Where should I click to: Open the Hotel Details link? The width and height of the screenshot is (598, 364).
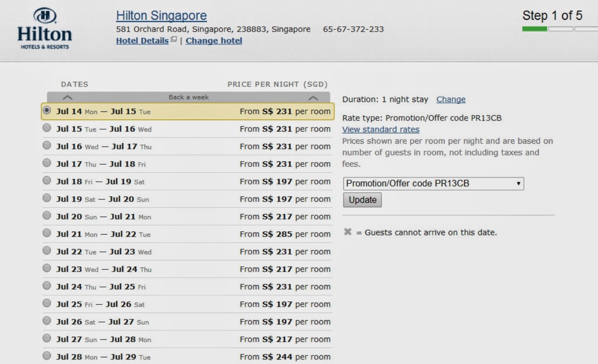tap(142, 41)
